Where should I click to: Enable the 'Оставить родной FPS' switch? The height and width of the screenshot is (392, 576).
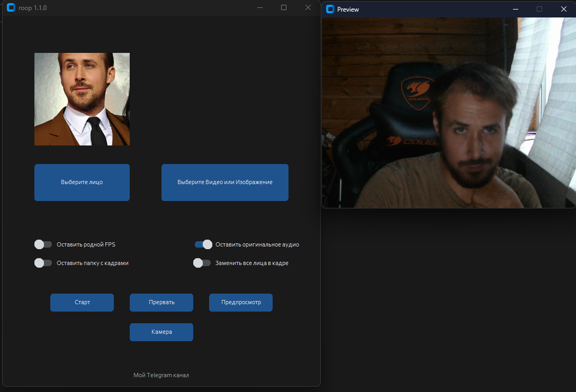click(x=43, y=244)
